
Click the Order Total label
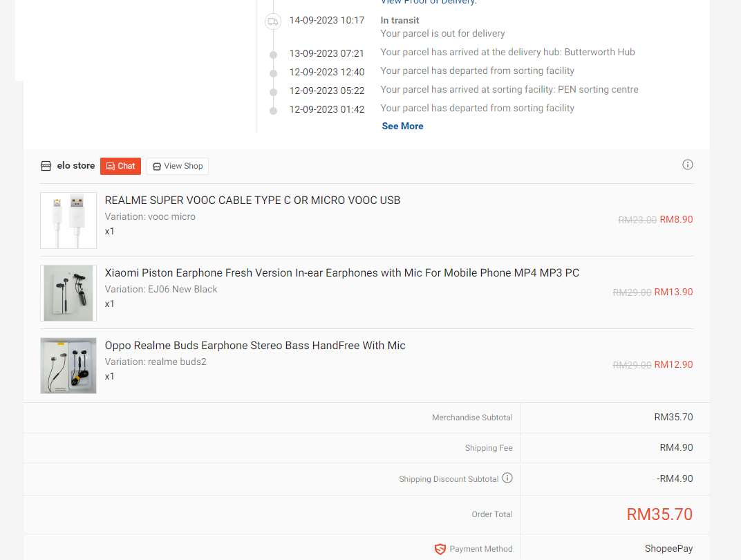pyautogui.click(x=492, y=514)
